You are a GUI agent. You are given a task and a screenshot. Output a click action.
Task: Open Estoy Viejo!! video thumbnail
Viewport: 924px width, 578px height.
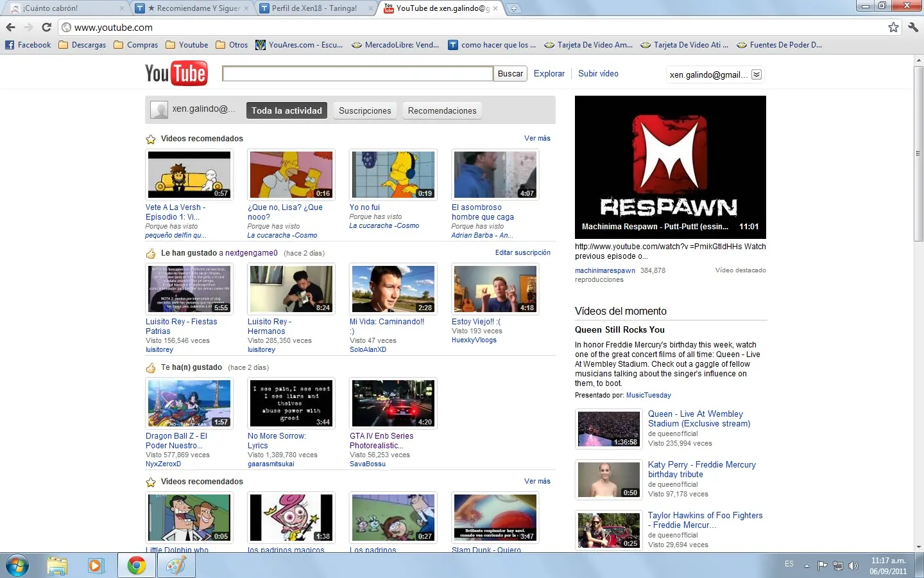click(x=495, y=289)
